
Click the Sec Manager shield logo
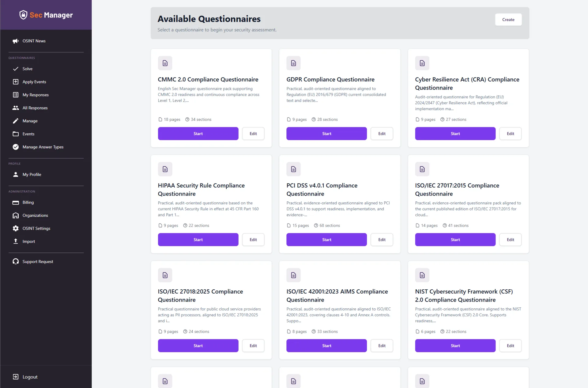[23, 15]
